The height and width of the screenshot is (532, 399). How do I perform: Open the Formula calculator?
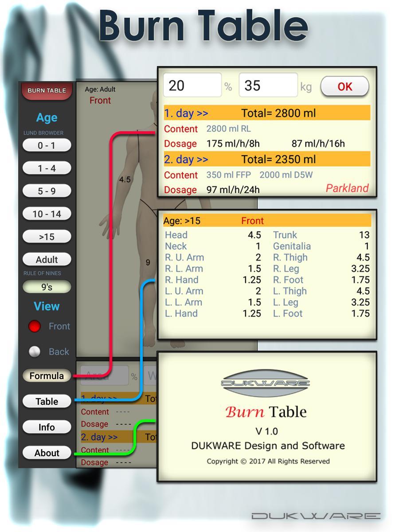tap(47, 376)
